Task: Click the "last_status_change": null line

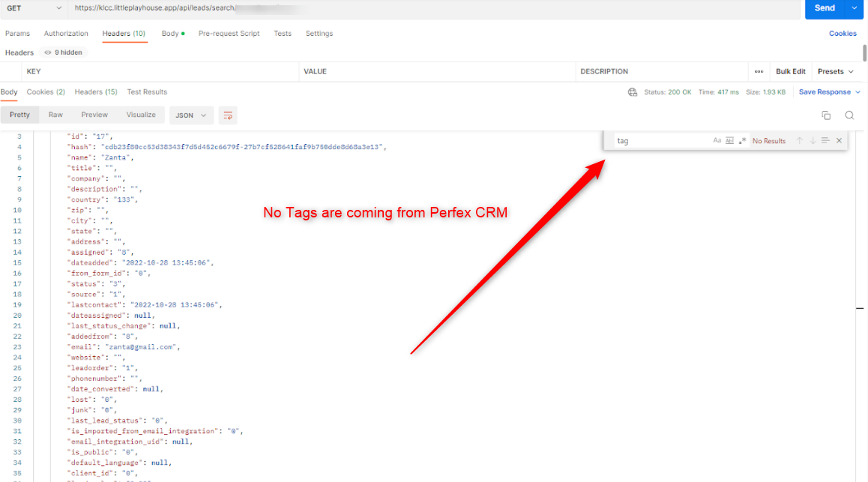Action: click(x=124, y=326)
